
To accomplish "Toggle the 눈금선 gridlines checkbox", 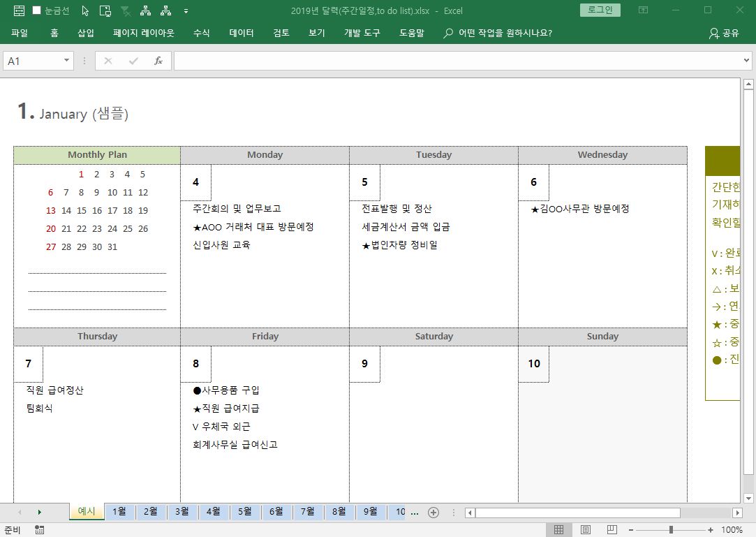I will (x=36, y=10).
